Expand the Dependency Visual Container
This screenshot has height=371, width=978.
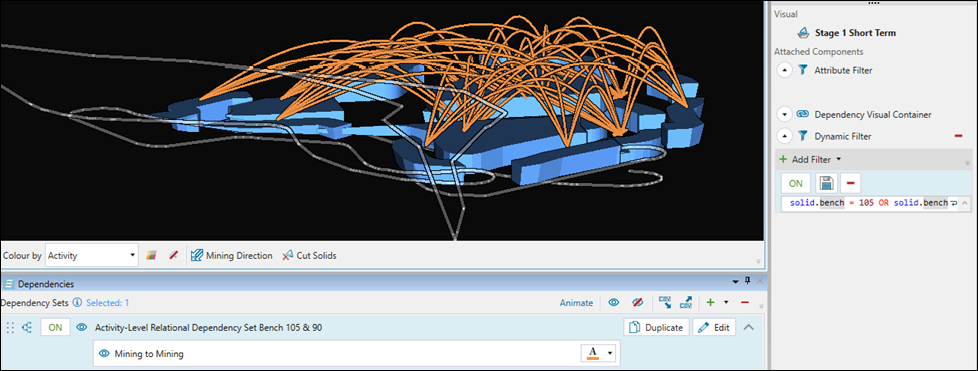coord(785,115)
